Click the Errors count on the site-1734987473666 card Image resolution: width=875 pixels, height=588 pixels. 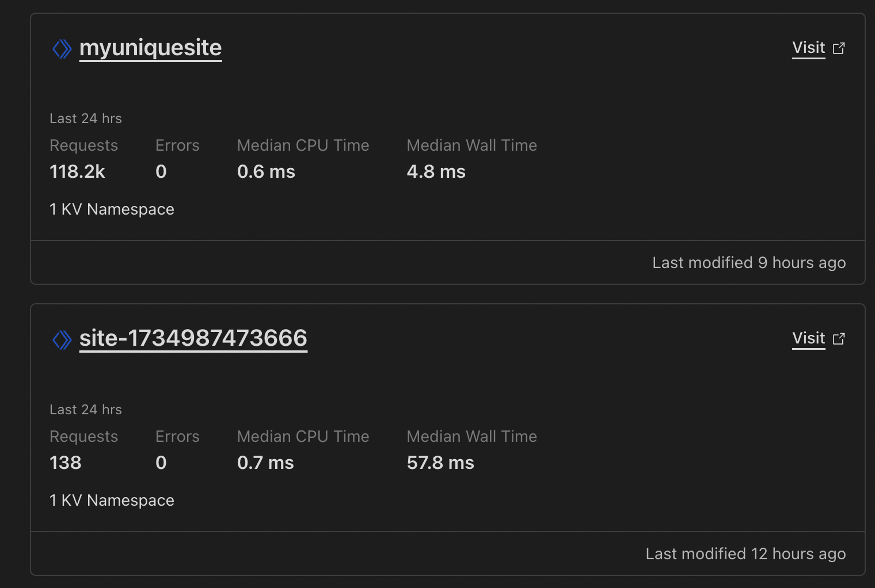(161, 463)
